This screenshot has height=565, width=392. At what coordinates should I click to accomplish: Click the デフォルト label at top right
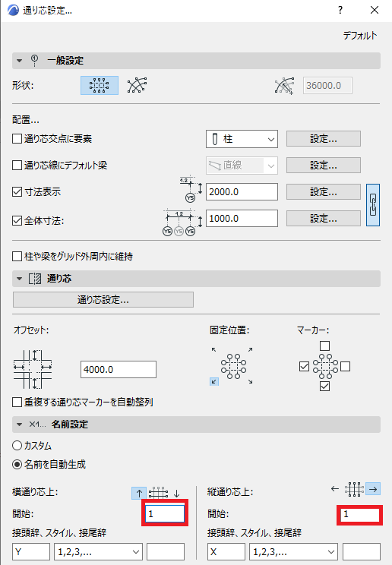[x=360, y=35]
